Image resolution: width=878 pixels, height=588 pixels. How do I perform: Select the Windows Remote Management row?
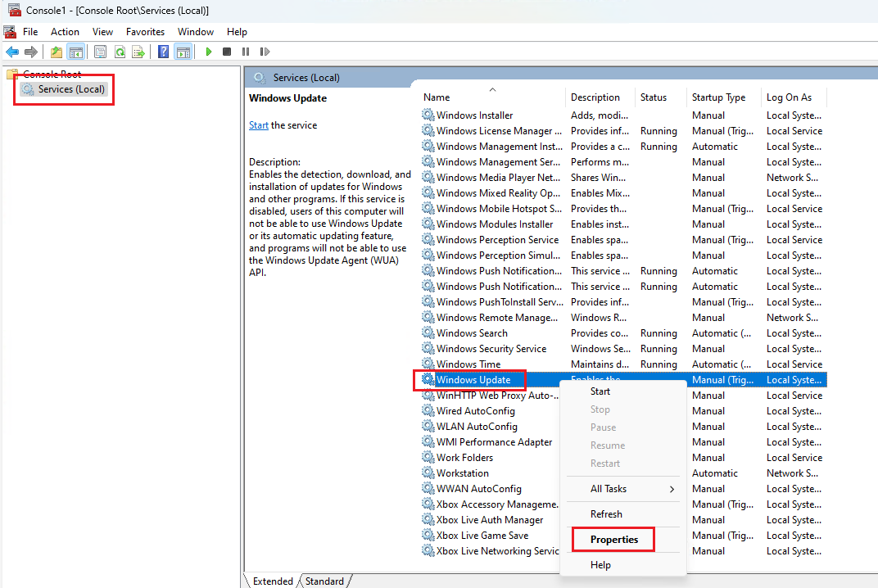point(622,318)
